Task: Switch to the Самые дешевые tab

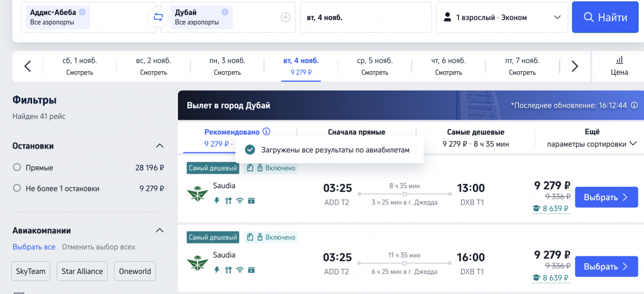Action: [x=475, y=138]
